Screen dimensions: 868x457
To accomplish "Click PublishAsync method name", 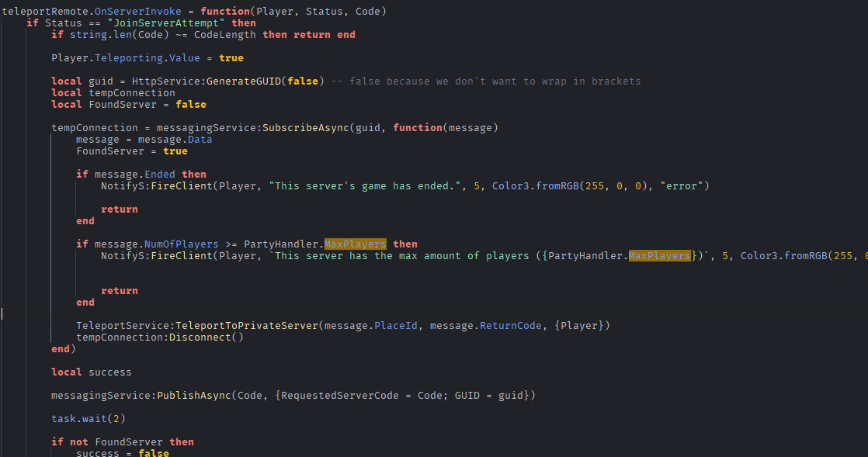I will 194,394.
